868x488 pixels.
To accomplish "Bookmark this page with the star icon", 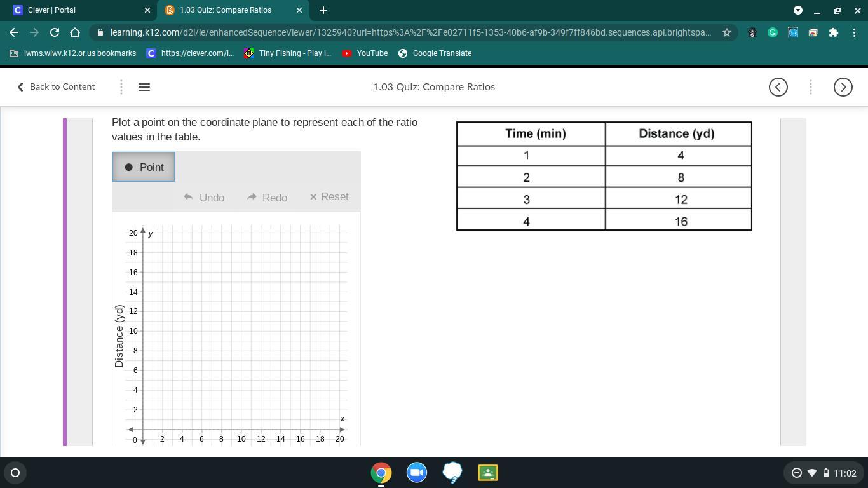I will point(727,32).
